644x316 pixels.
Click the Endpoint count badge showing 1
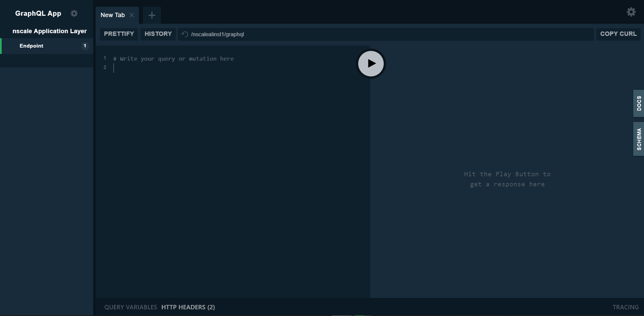click(85, 46)
